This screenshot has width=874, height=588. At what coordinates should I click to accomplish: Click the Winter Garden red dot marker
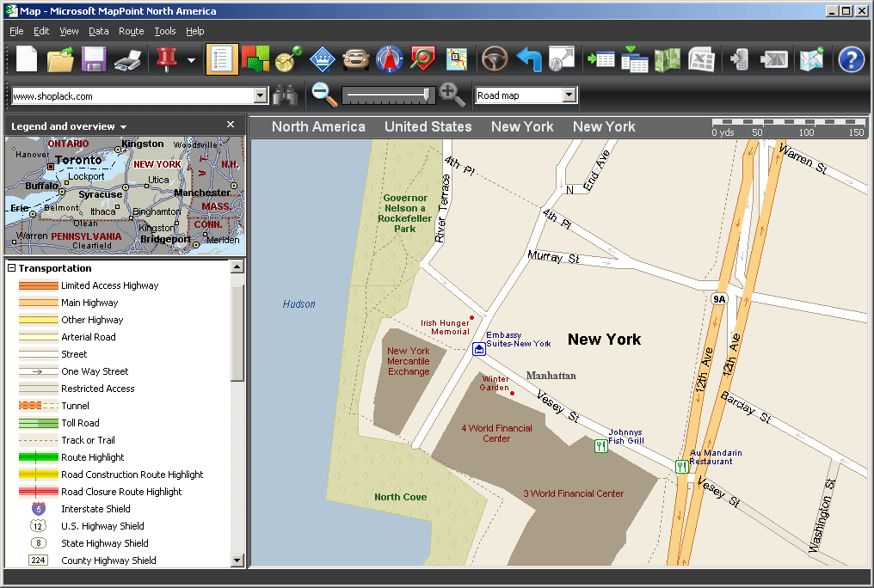click(x=512, y=393)
